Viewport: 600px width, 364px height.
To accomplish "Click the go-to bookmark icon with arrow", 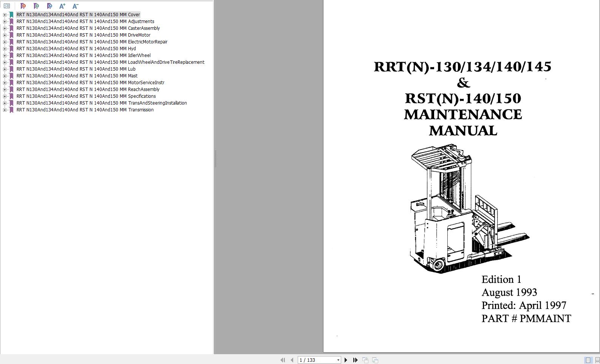I will (49, 6).
